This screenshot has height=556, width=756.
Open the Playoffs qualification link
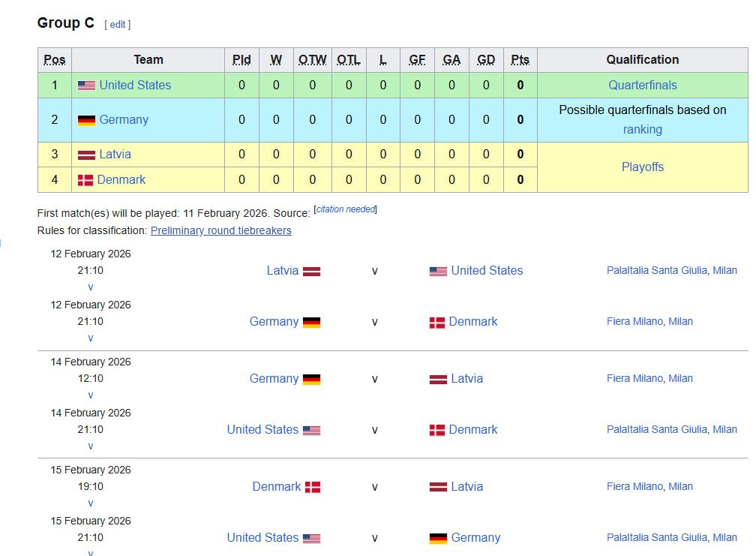[642, 167]
